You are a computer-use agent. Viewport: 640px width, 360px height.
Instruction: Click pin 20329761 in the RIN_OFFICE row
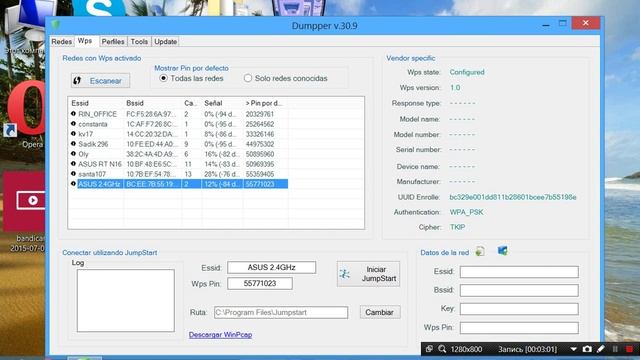[260, 114]
